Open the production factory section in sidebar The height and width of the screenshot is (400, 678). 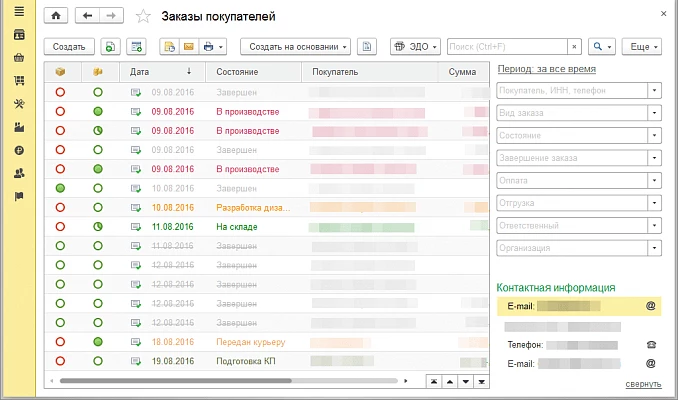(19, 127)
